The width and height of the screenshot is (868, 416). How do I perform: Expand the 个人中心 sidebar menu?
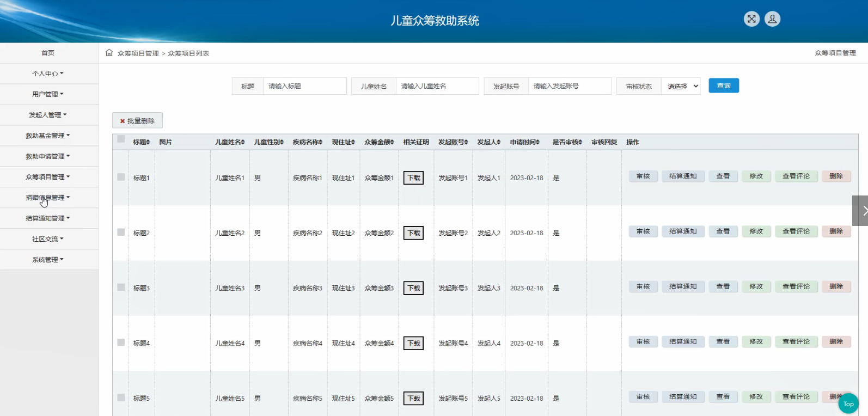pyautogui.click(x=48, y=74)
